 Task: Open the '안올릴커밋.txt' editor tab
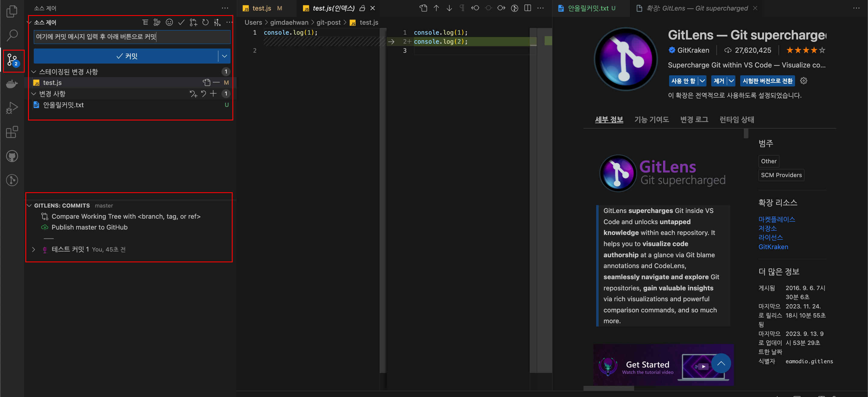pyautogui.click(x=588, y=8)
